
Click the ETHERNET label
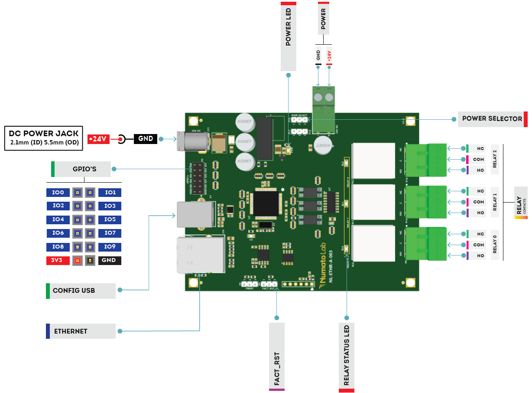[82, 331]
